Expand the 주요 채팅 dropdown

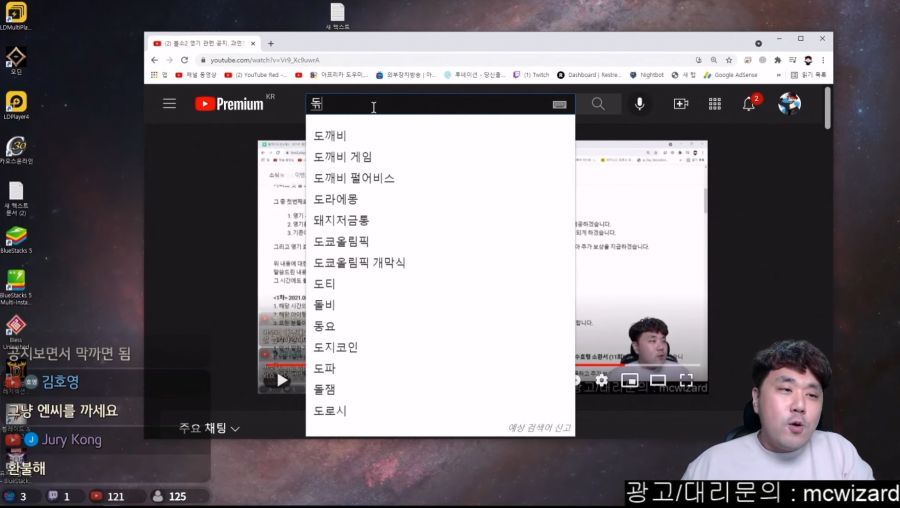point(209,428)
